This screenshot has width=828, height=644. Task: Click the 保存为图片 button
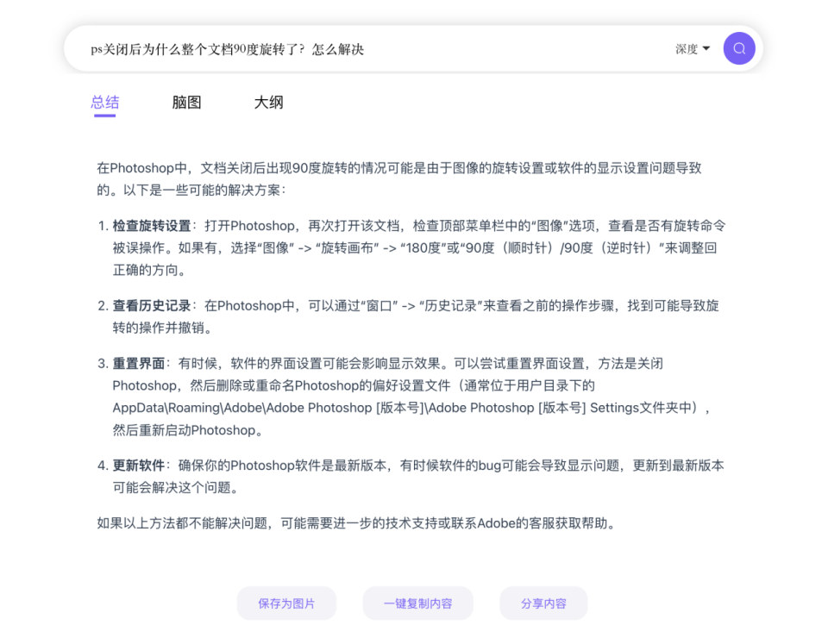coord(286,603)
